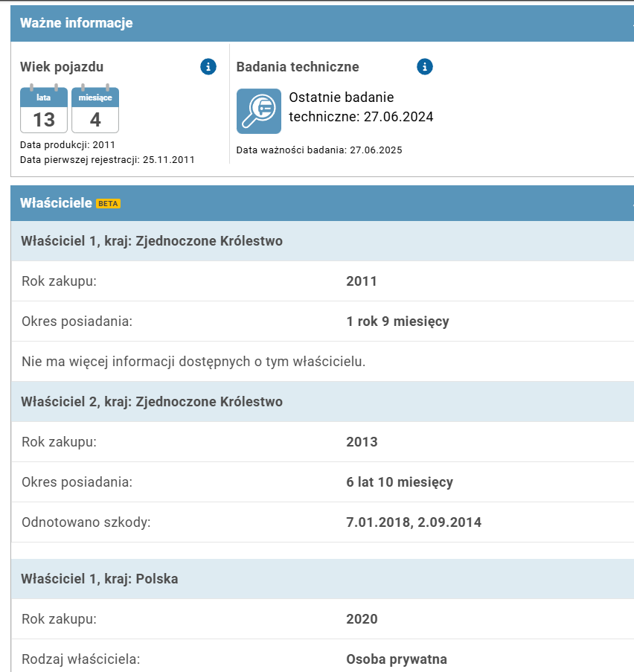
Task: Click the yellow BETA badge
Action: 109,203
